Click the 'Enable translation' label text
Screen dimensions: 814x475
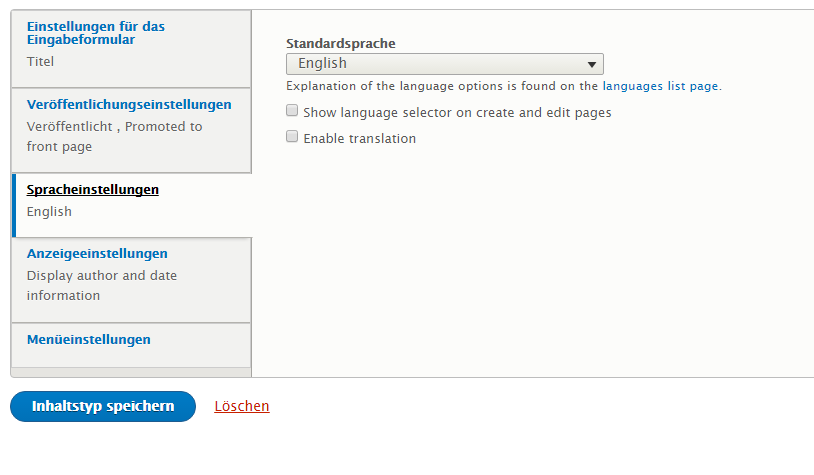point(360,138)
